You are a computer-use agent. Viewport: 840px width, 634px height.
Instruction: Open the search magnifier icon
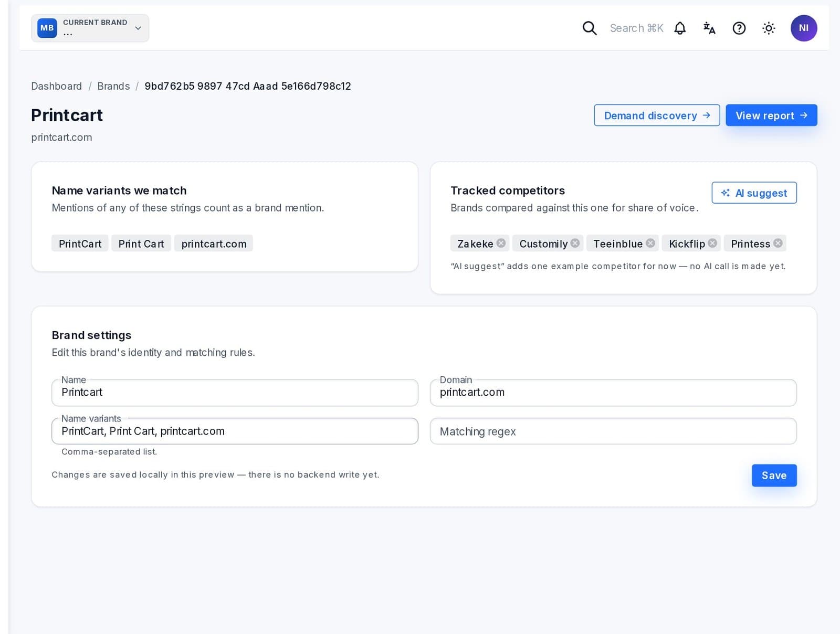point(590,28)
